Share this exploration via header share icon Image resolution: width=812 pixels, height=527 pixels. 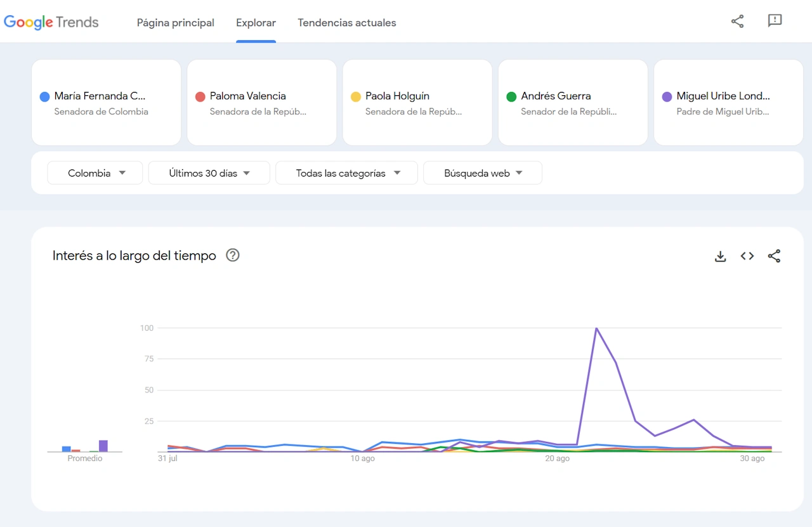[x=737, y=21]
